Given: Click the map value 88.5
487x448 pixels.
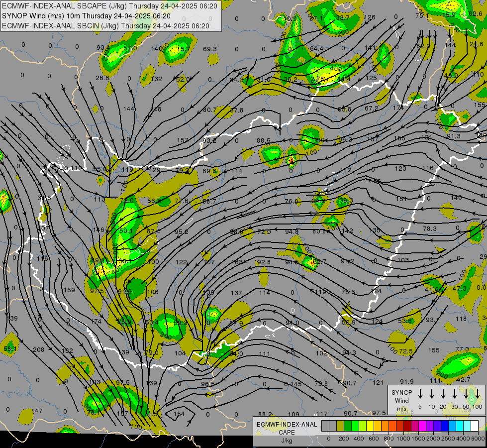Looking at the screenshot, I should (264, 141).
